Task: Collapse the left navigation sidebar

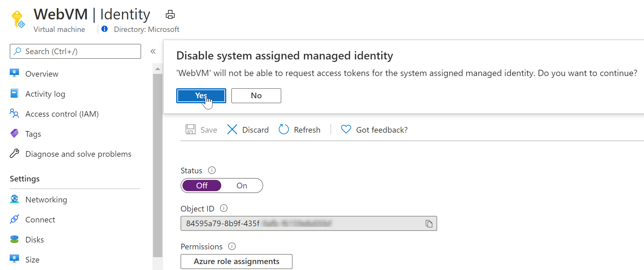Action: click(x=153, y=51)
